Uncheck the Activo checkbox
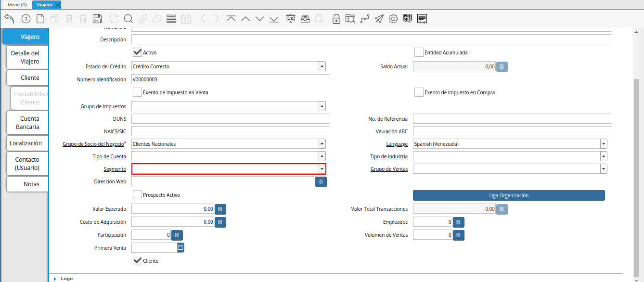The height and width of the screenshot is (282, 644). coord(137,52)
